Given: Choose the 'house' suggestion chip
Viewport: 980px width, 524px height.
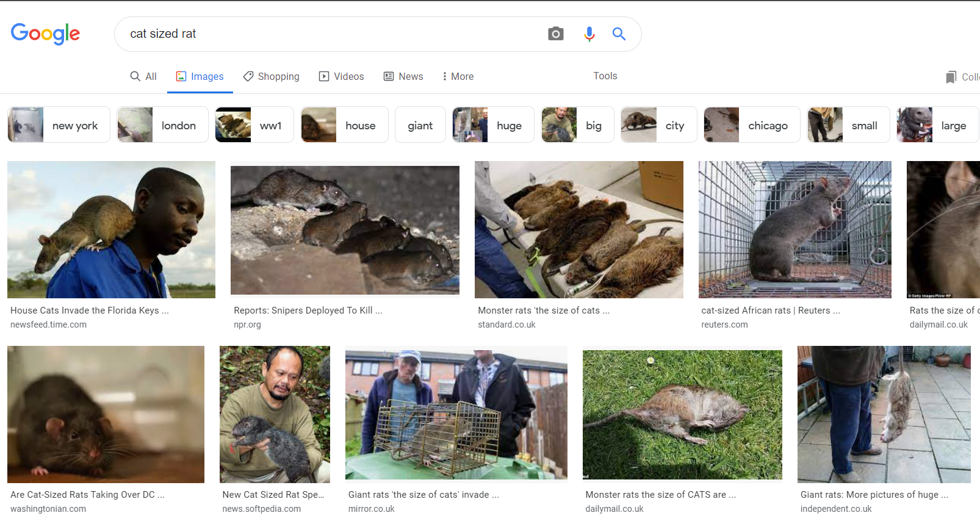Looking at the screenshot, I should pos(344,125).
